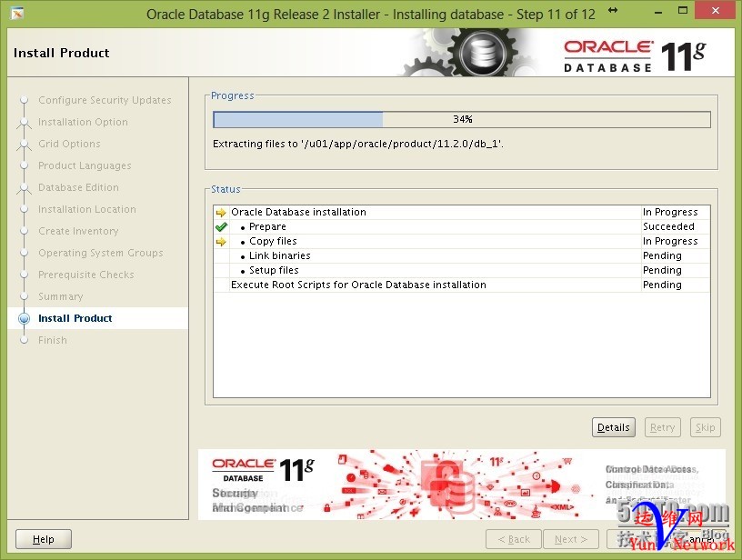Click the 'Setup files' status row text
The width and height of the screenshot is (742, 560).
point(274,270)
